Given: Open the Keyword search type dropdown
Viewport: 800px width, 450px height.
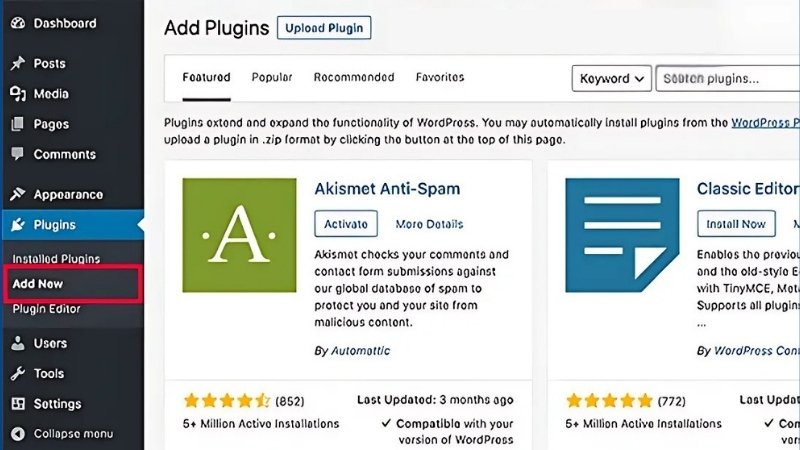Looking at the screenshot, I should tap(611, 78).
